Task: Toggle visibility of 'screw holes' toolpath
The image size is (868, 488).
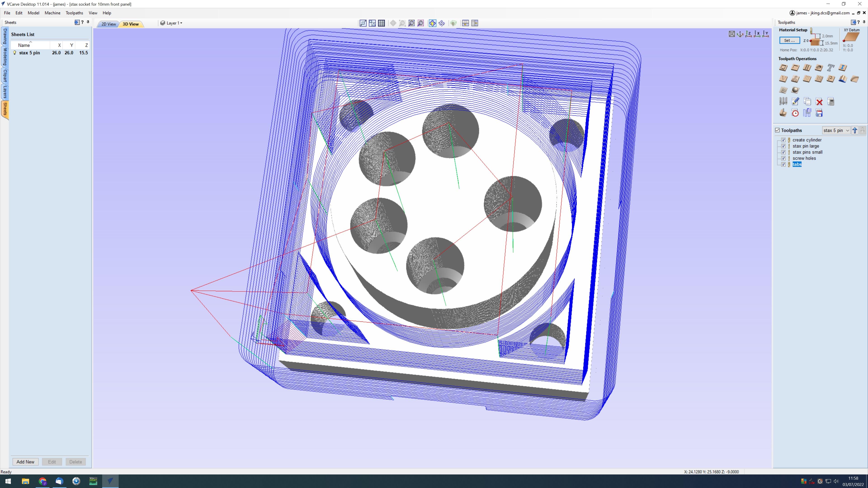Action: point(783,158)
